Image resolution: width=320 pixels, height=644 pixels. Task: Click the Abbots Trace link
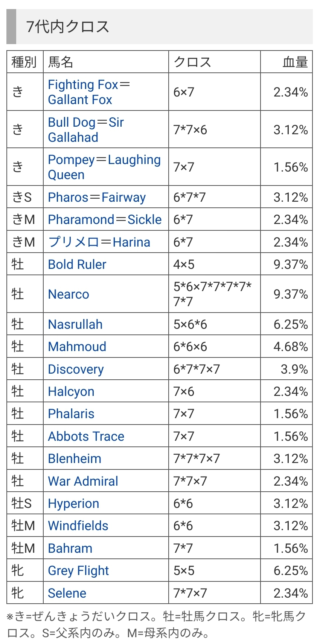(86, 436)
